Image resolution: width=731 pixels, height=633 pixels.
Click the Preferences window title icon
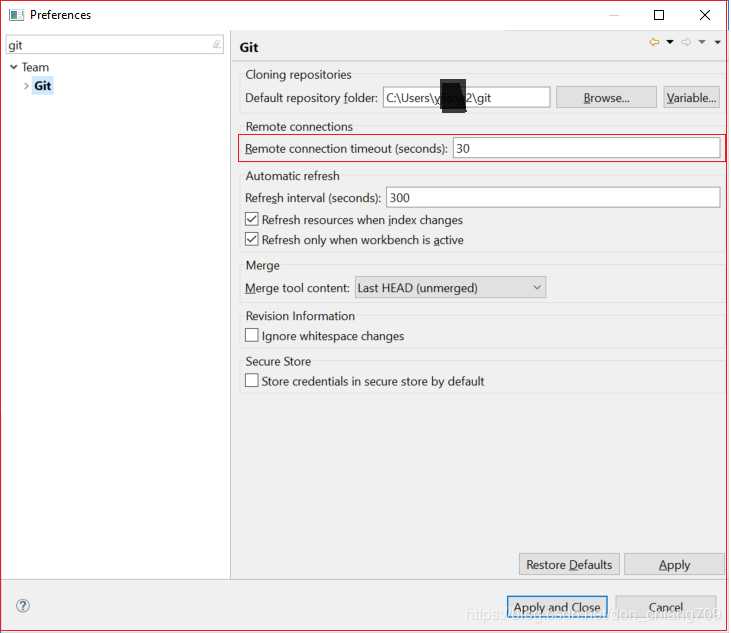(16, 15)
